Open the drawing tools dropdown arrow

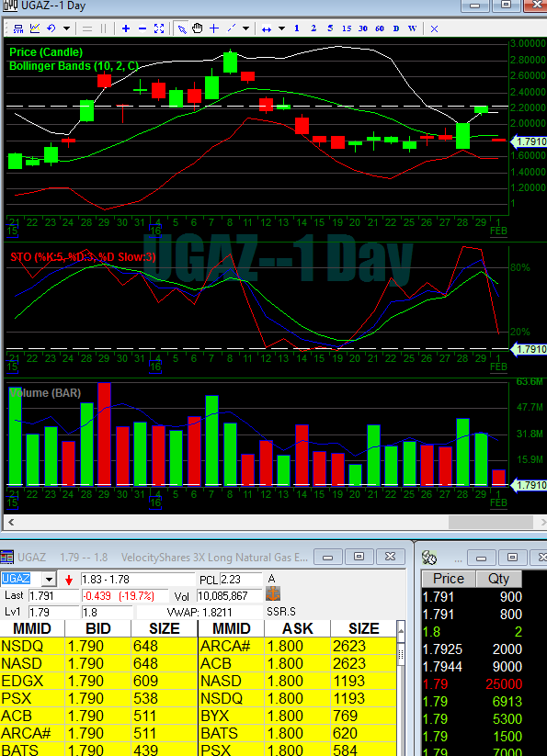pos(245,28)
